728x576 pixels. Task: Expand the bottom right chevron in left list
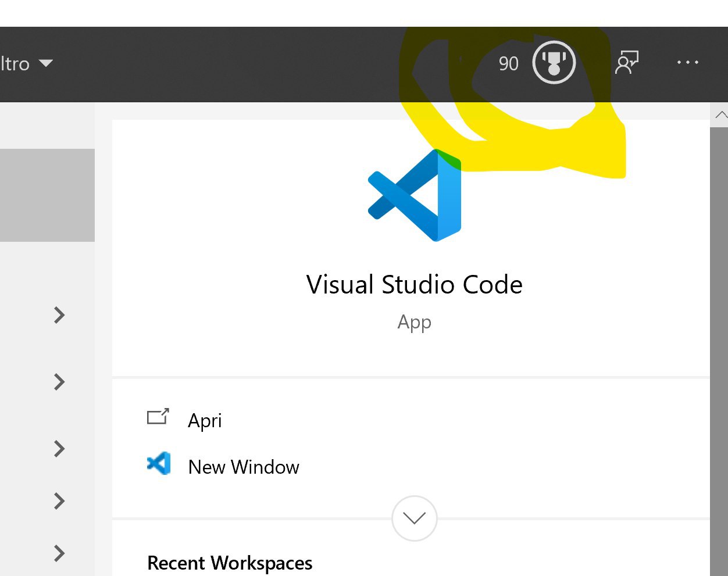pos(59,553)
